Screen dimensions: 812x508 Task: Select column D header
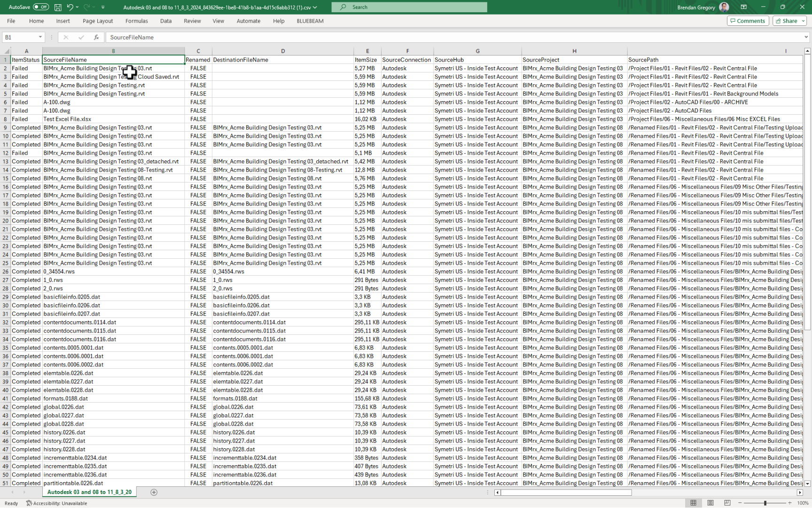point(283,51)
